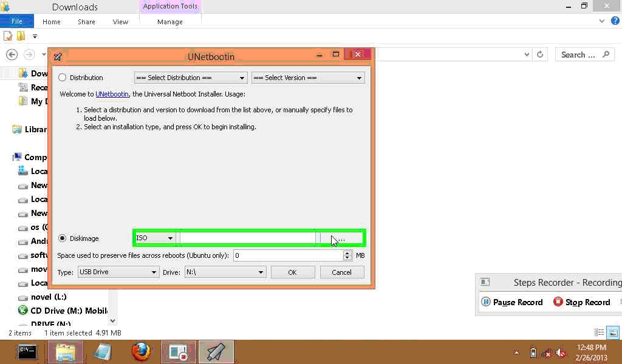Select Downloads in the navigation pane

[33, 73]
